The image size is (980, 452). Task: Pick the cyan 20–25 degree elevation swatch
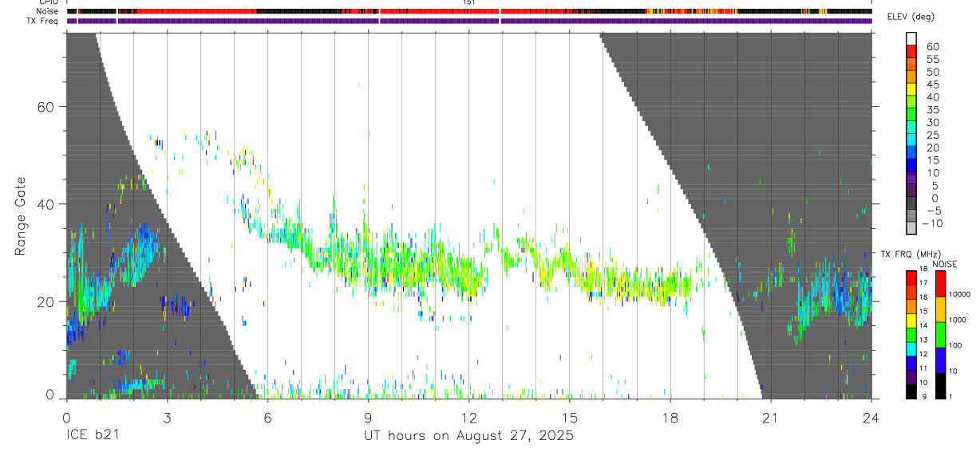(911, 141)
